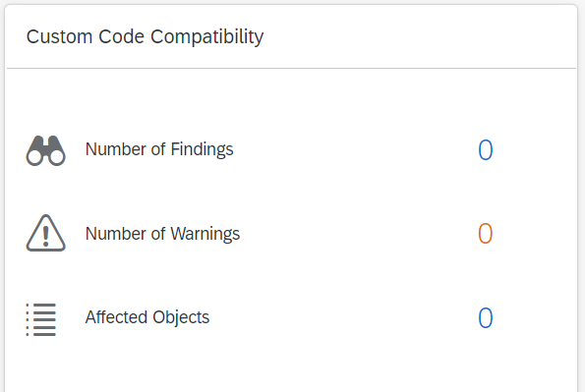Click the binoculars icon for findings

45,150
